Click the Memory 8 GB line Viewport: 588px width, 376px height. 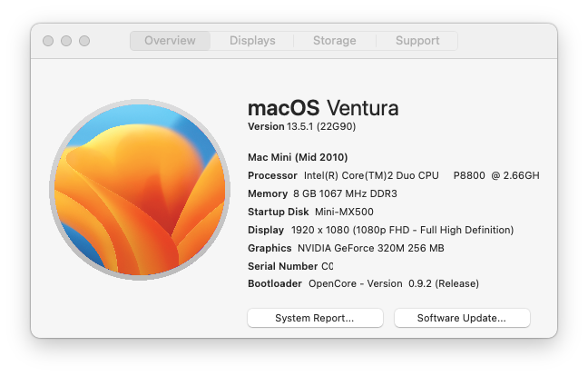(322, 193)
